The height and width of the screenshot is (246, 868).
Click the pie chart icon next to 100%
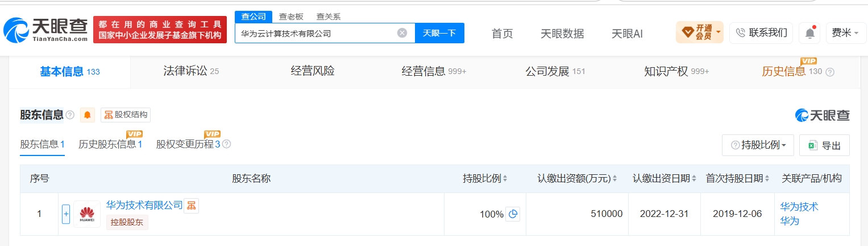[513, 214]
